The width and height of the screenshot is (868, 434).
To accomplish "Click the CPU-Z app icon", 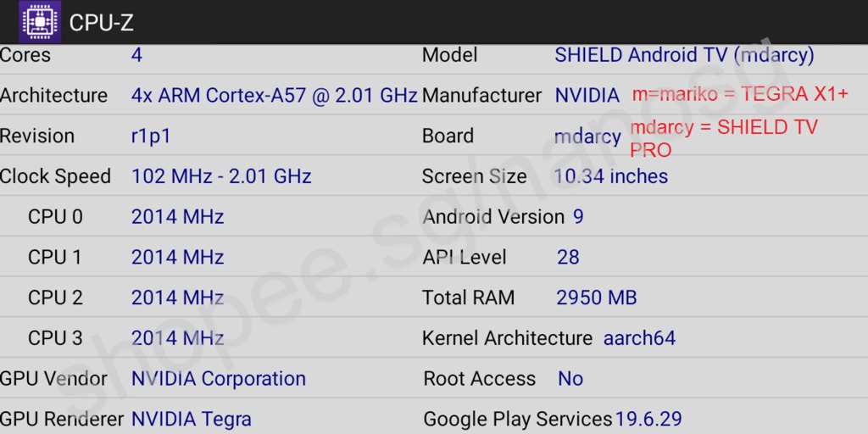I will click(40, 21).
